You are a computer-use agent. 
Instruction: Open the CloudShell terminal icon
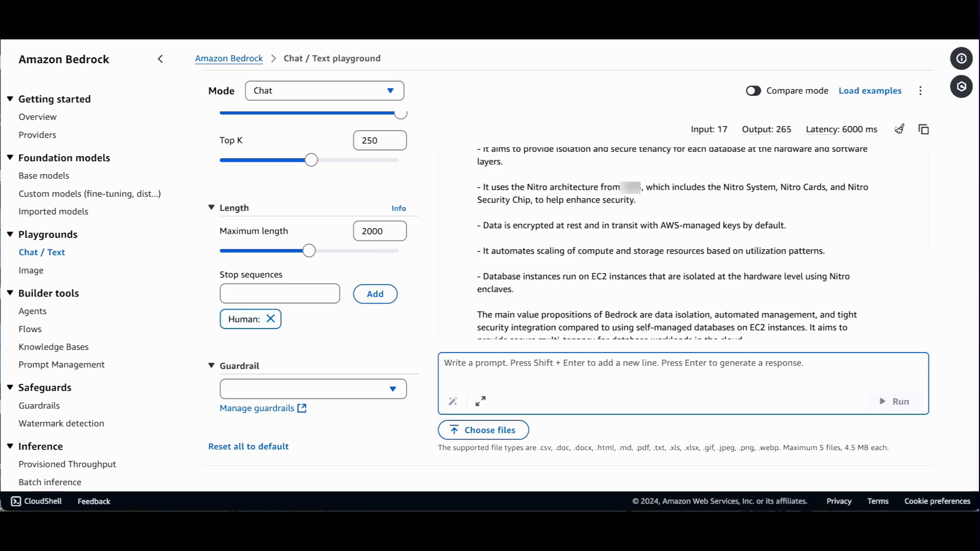point(16,501)
